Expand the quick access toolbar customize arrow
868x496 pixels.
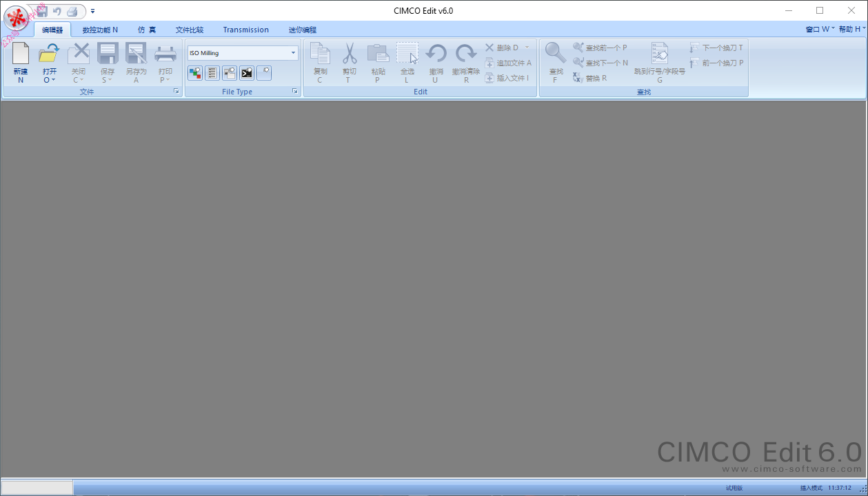pyautogui.click(x=92, y=11)
